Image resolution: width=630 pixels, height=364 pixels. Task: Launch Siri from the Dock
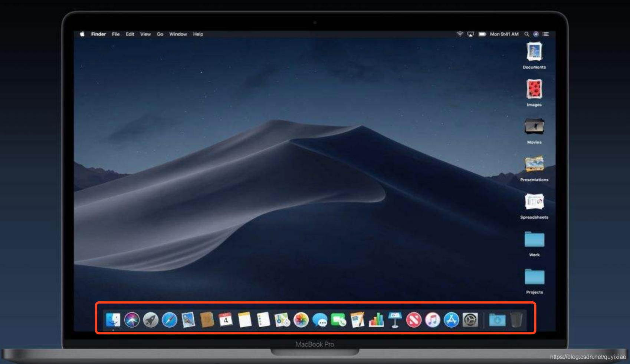point(132,320)
